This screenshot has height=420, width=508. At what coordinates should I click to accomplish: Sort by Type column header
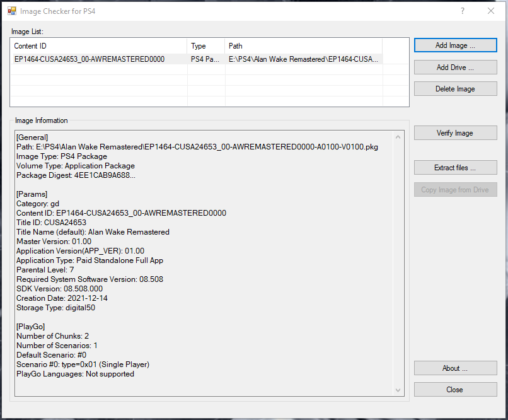click(205, 46)
